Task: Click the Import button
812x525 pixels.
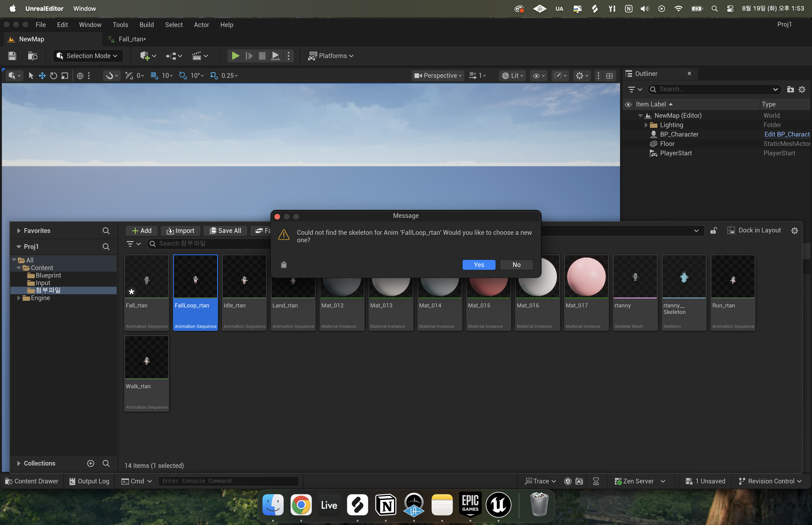Action: (x=180, y=231)
